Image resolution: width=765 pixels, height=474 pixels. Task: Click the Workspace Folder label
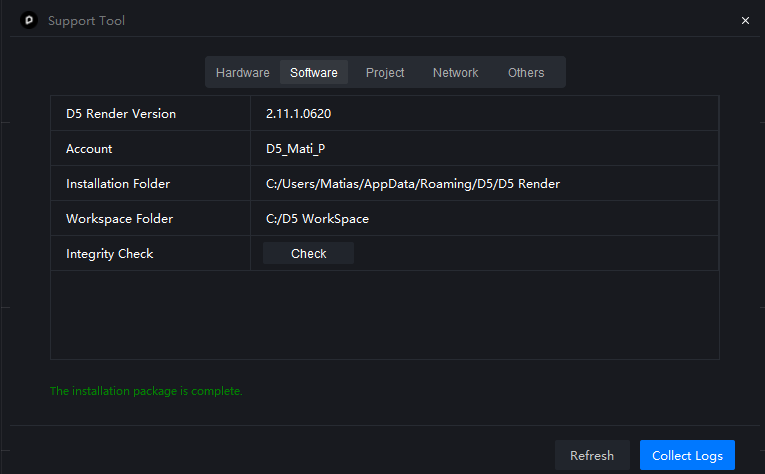tap(119, 219)
